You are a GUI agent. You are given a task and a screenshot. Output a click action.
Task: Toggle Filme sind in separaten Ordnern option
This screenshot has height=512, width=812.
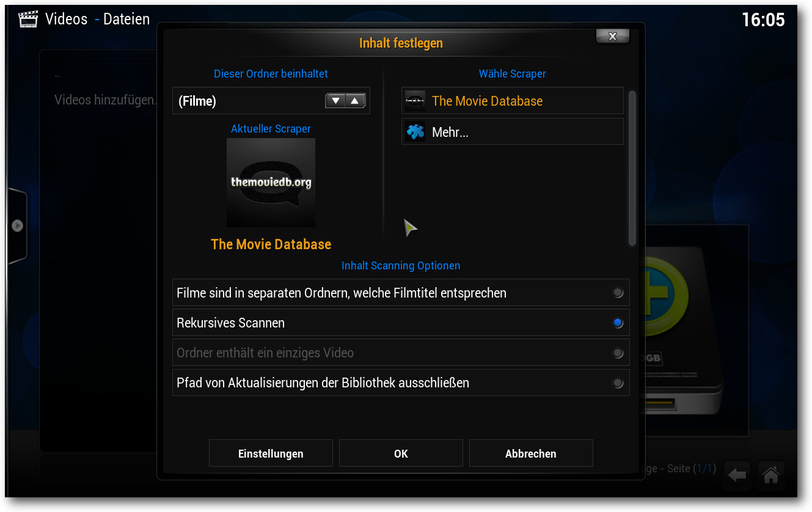pyautogui.click(x=401, y=293)
